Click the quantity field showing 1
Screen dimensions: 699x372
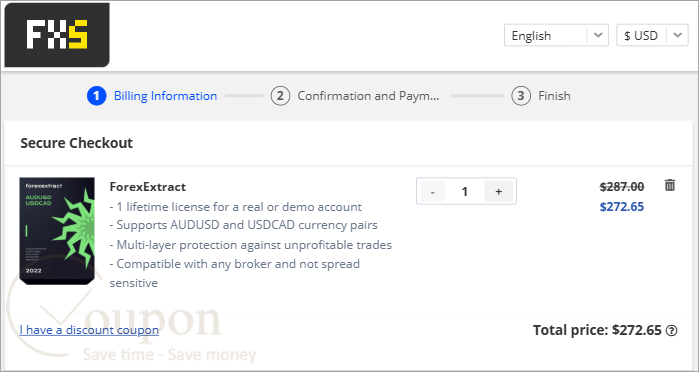(465, 191)
